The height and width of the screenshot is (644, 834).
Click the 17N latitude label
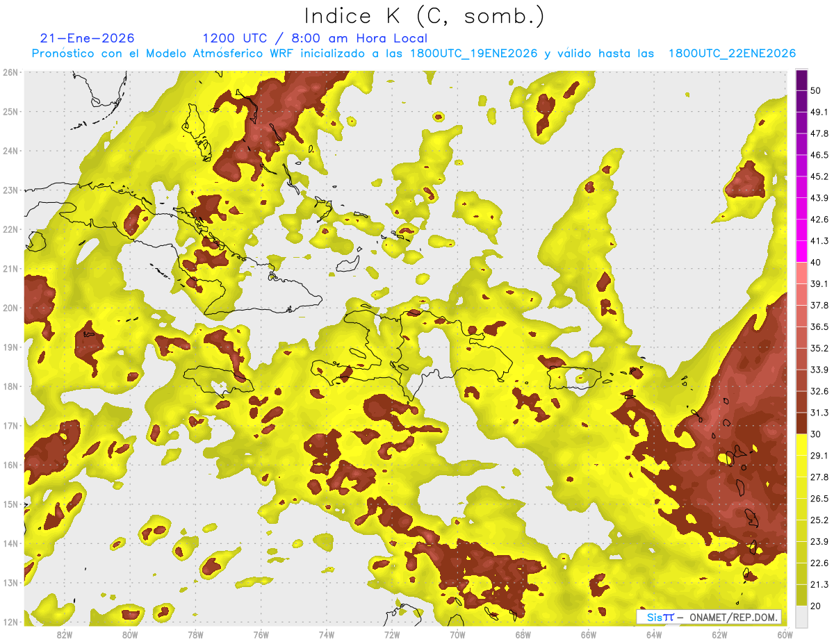pos(10,425)
